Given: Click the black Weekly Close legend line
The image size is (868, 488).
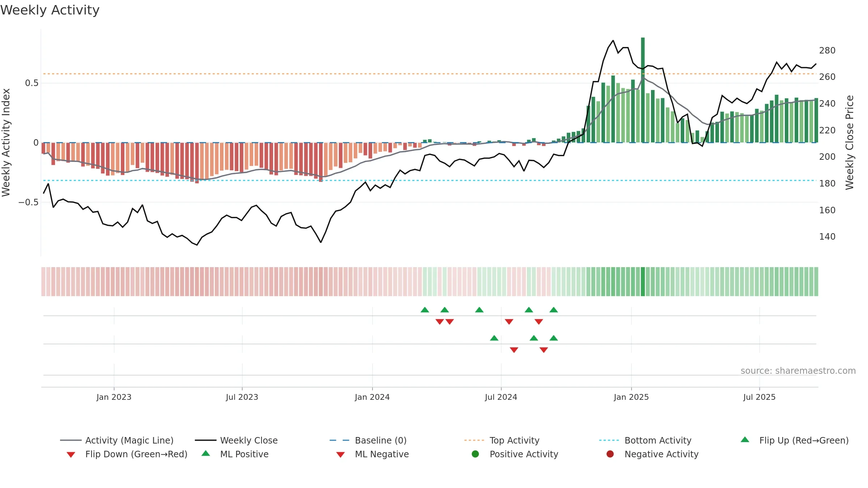Looking at the screenshot, I should pyautogui.click(x=205, y=440).
